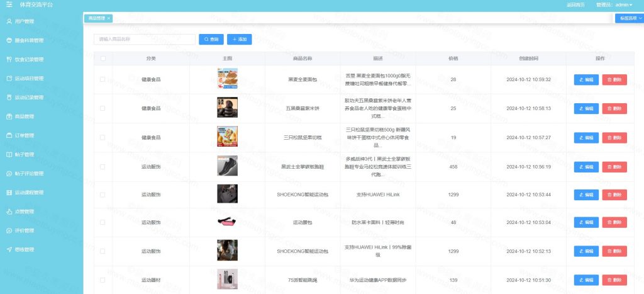Expand the 标签选项 dropdown
The image size is (644, 294).
pyautogui.click(x=629, y=18)
